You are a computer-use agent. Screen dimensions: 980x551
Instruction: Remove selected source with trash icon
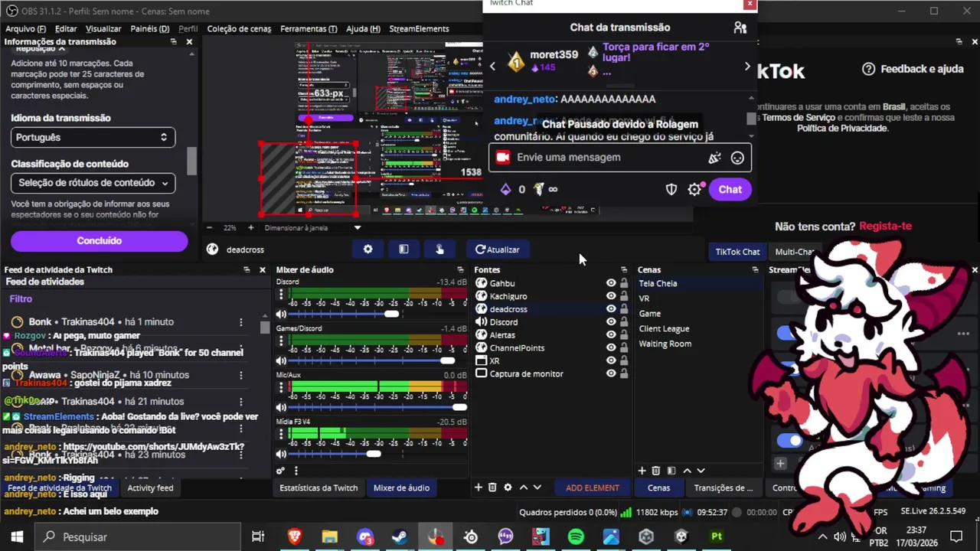pos(492,487)
